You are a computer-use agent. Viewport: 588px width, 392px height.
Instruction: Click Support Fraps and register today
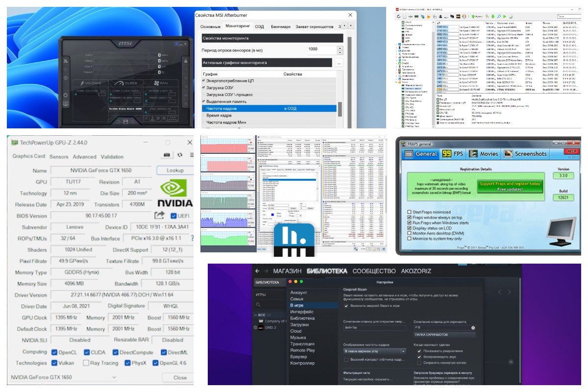[x=511, y=187]
